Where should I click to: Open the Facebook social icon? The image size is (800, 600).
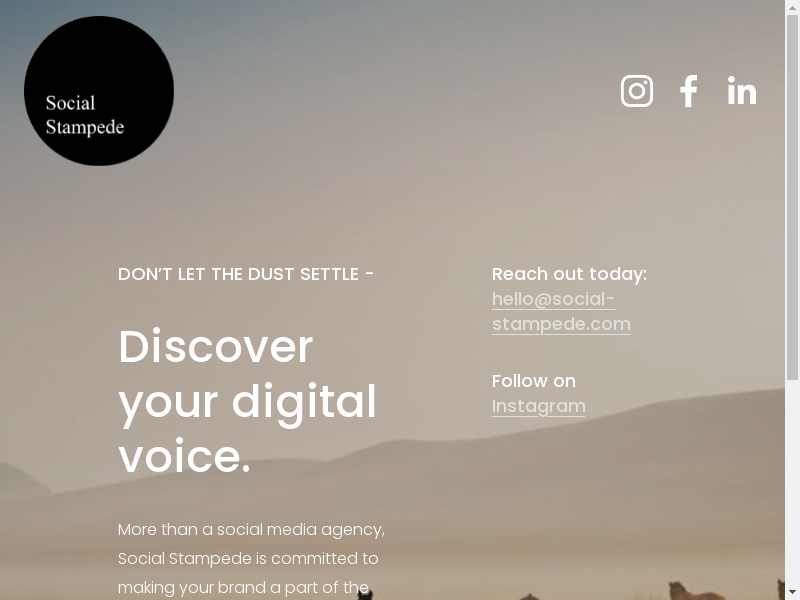click(689, 91)
